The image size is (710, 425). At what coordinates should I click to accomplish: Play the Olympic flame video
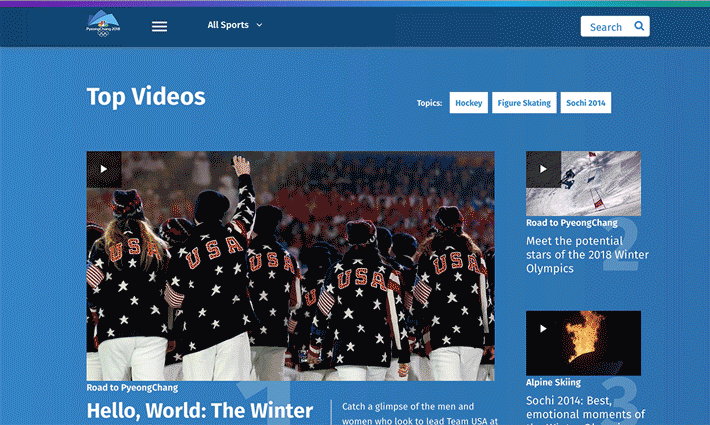[x=543, y=329]
